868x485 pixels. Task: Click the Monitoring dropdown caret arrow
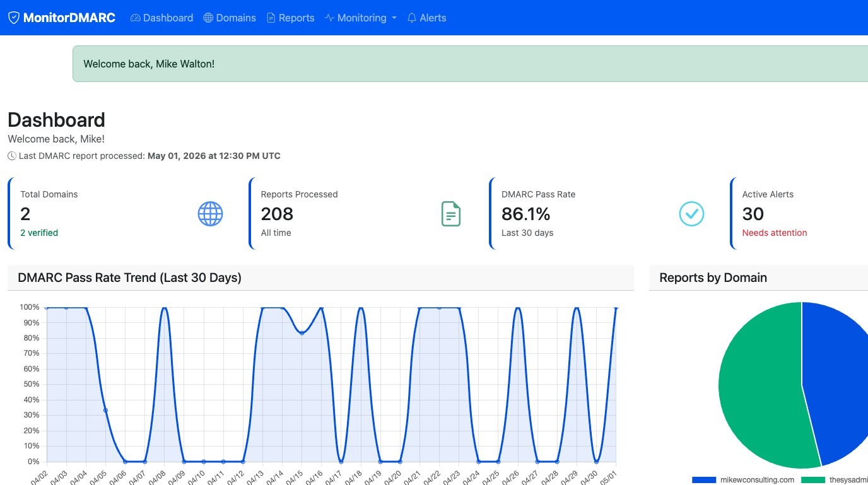(394, 18)
